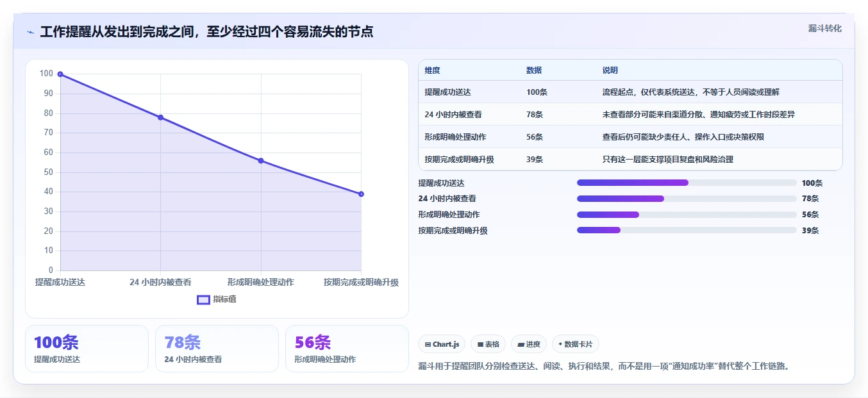The height and width of the screenshot is (398, 868).
Task: Click the 数据卡片 chip sparkle icon
Action: 560,344
